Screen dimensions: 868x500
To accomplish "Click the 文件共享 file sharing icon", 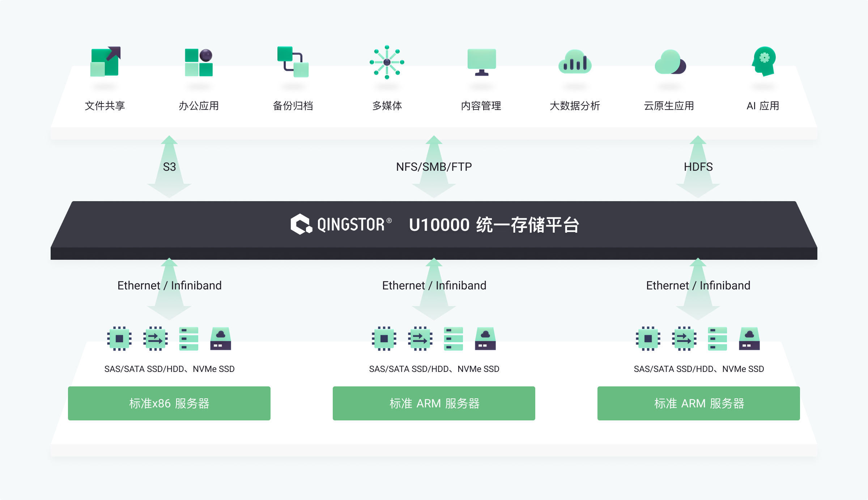I will (105, 62).
